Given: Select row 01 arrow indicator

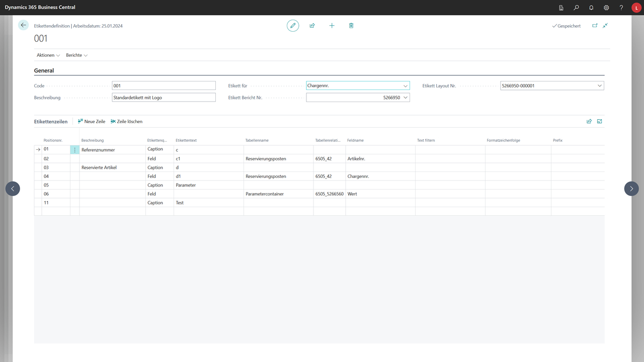Looking at the screenshot, I should (38, 150).
